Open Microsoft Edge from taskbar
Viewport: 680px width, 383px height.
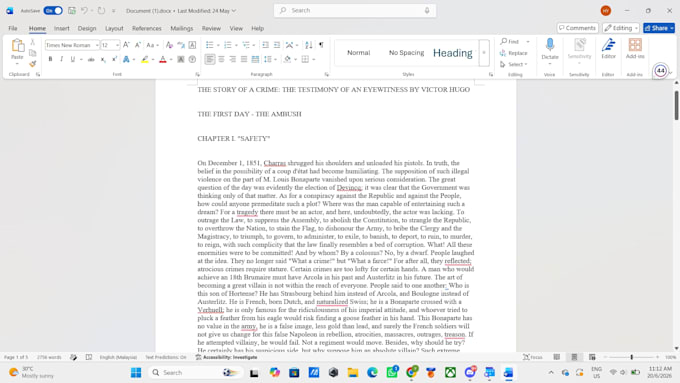pyautogui.click(x=372, y=373)
